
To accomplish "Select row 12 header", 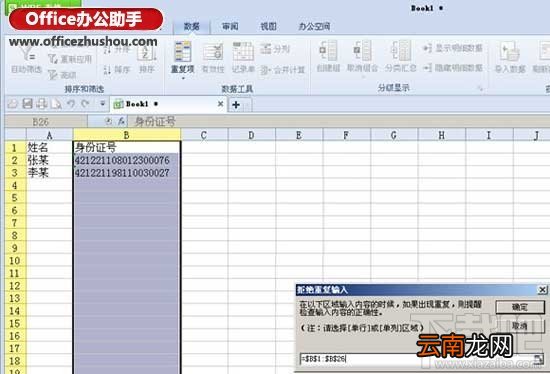I will click(x=15, y=286).
